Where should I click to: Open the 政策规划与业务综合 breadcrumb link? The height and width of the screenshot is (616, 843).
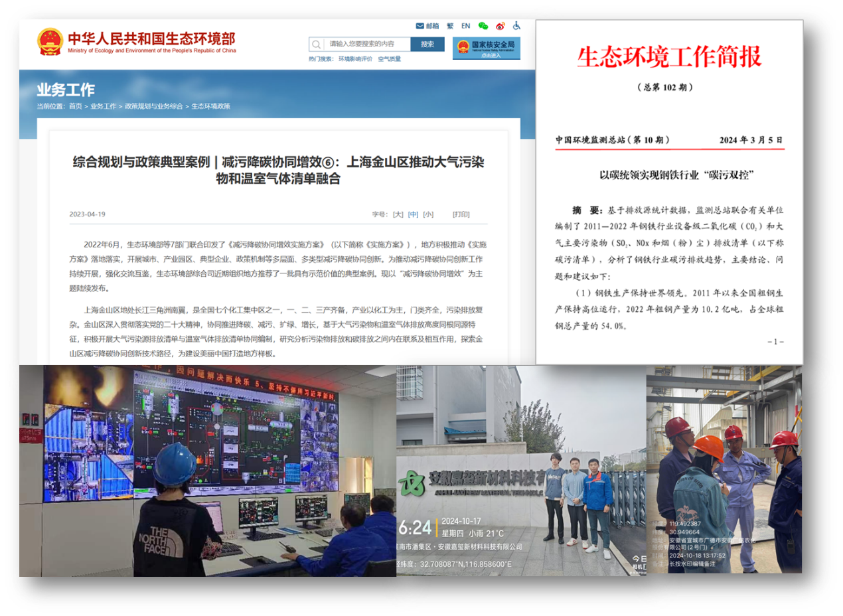[x=153, y=106]
